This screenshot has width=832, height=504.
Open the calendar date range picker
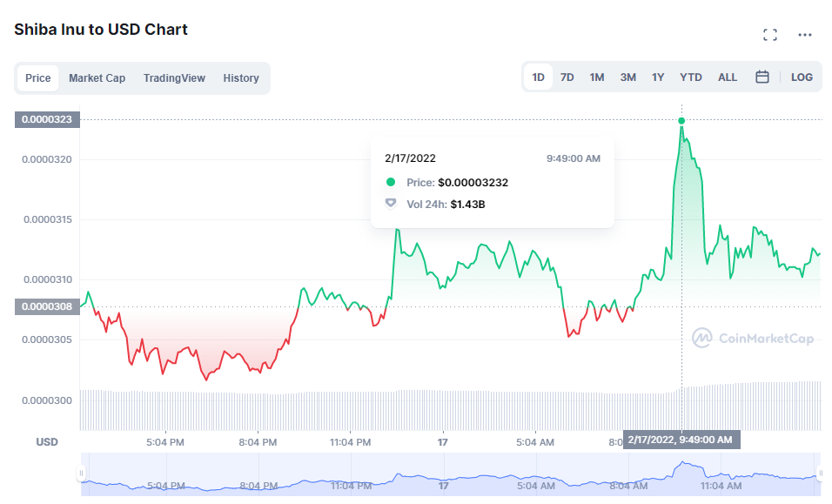[x=762, y=77]
